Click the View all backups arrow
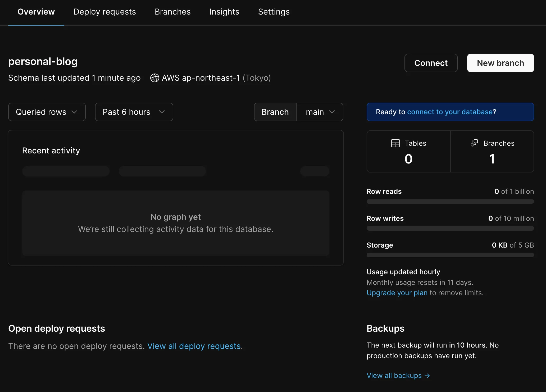The width and height of the screenshot is (546, 392). [427, 376]
